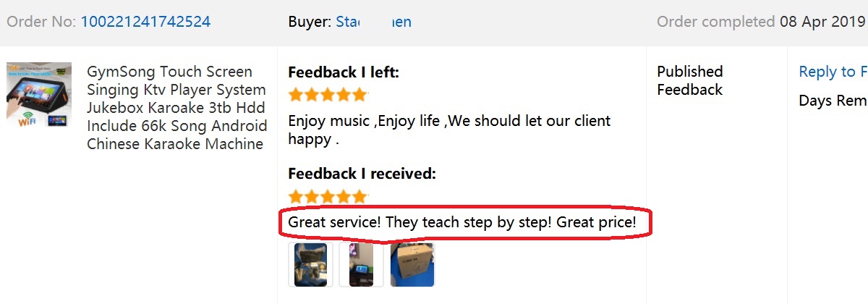Image resolution: width=868 pixels, height=304 pixels.
Task: Click fourth star under Feedback I received
Action: [x=344, y=197]
